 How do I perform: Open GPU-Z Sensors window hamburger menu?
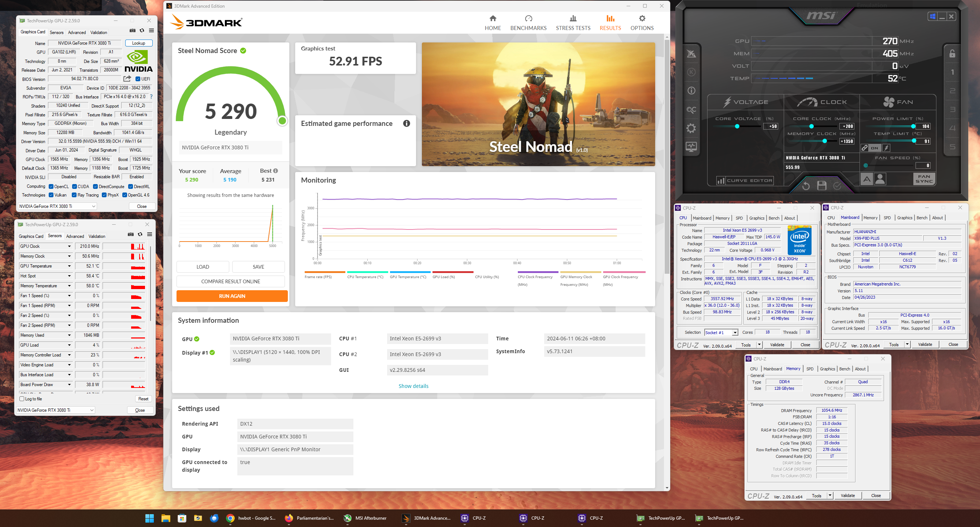click(x=149, y=234)
